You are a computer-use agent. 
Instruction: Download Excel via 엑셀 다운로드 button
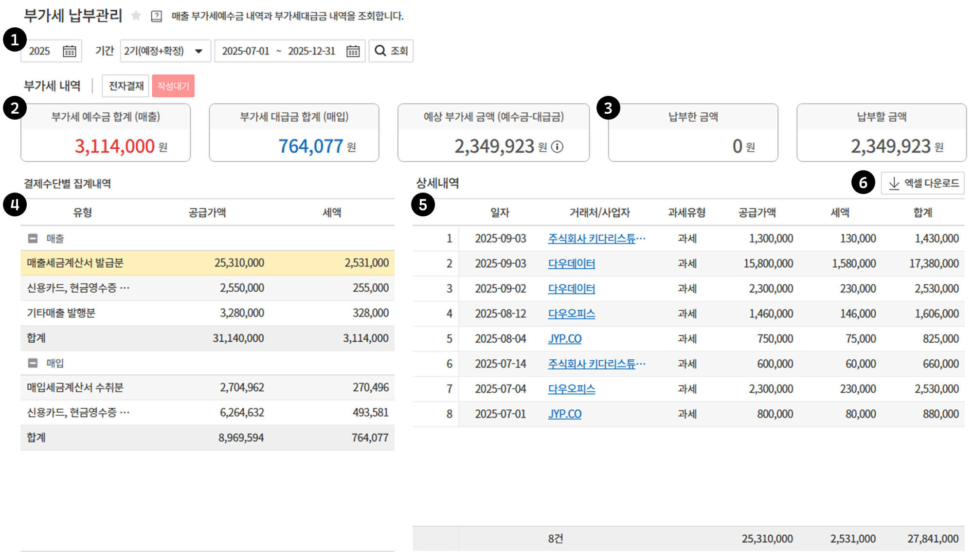[923, 183]
